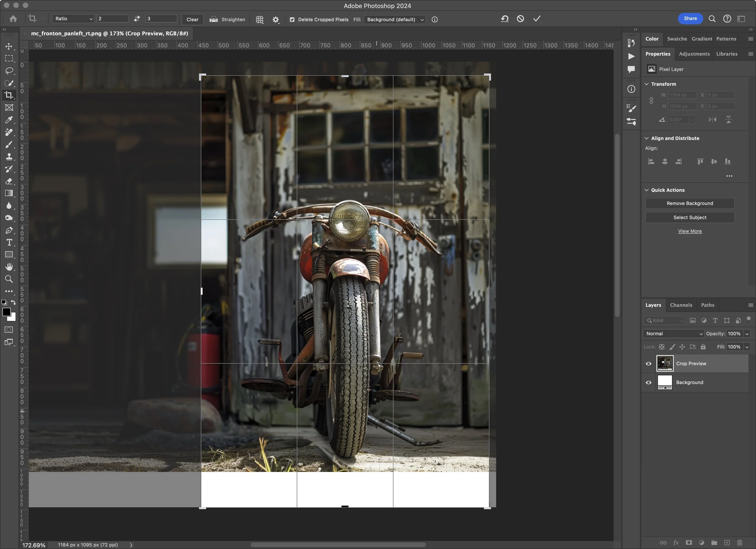Select the Type tool
Screen dimensions: 756x549
pos(9,242)
